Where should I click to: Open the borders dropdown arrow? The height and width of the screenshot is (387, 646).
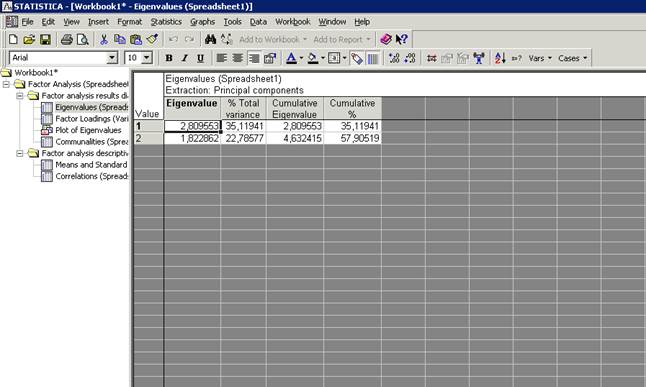point(344,58)
